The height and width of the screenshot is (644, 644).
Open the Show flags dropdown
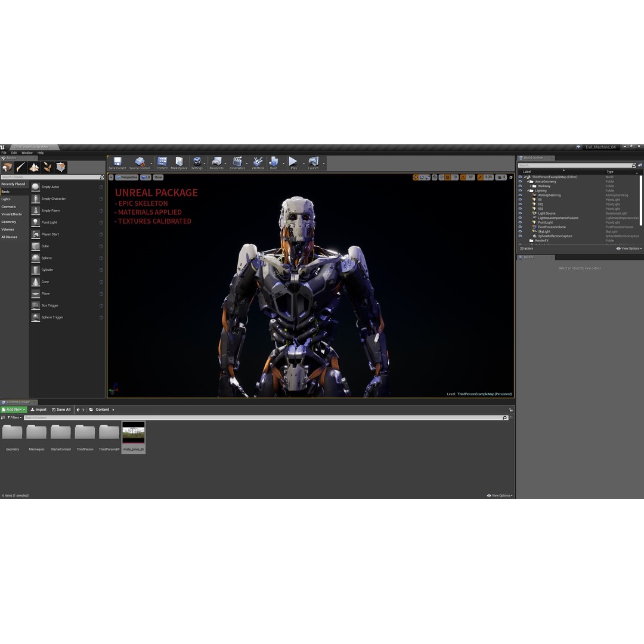click(158, 178)
